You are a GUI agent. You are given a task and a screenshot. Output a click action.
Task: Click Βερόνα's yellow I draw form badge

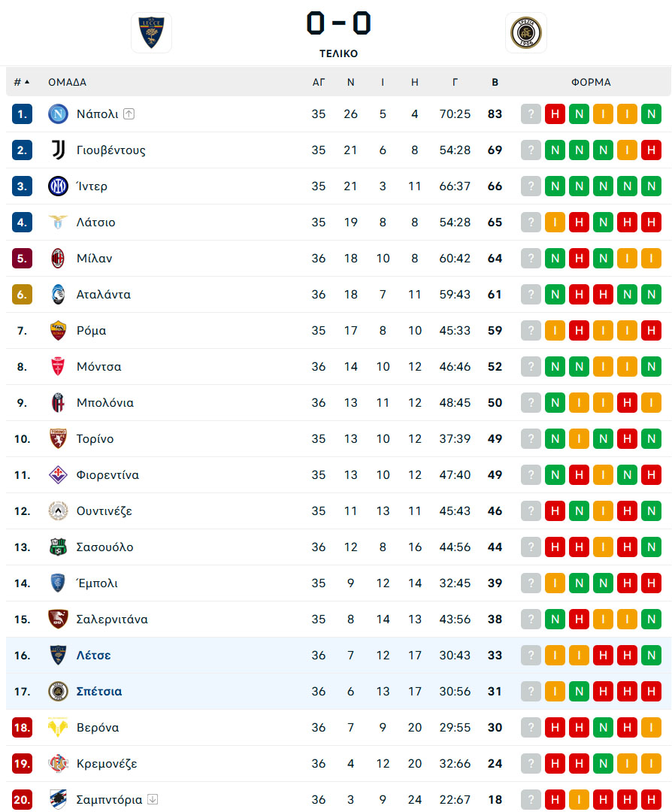pos(651,728)
